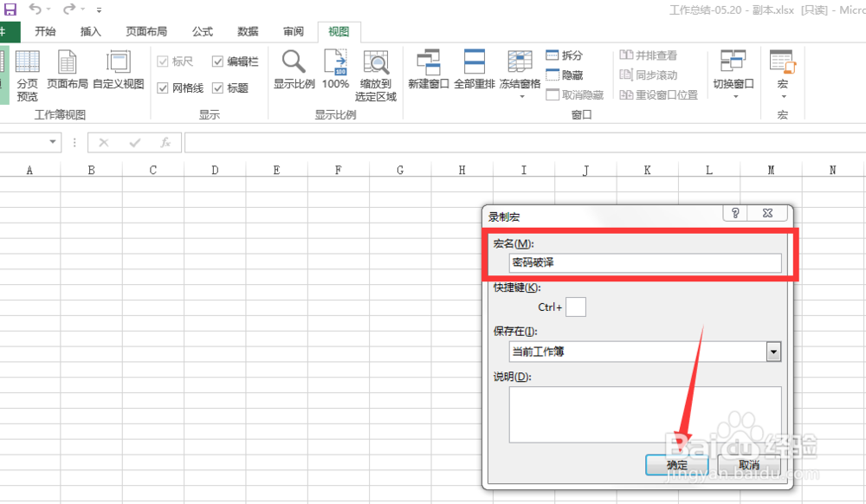Image resolution: width=866 pixels, height=504 pixels.
Task: Click the Undo arrow icon
Action: click(x=36, y=9)
